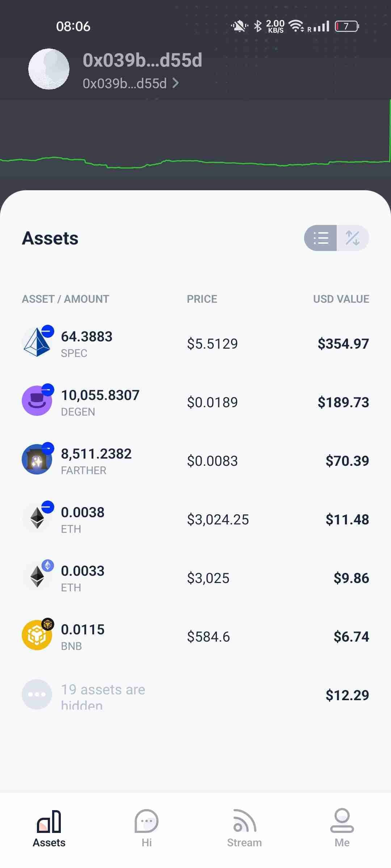The image size is (391, 868).
Task: Tap the DEGEN purple hat icon
Action: tap(37, 401)
